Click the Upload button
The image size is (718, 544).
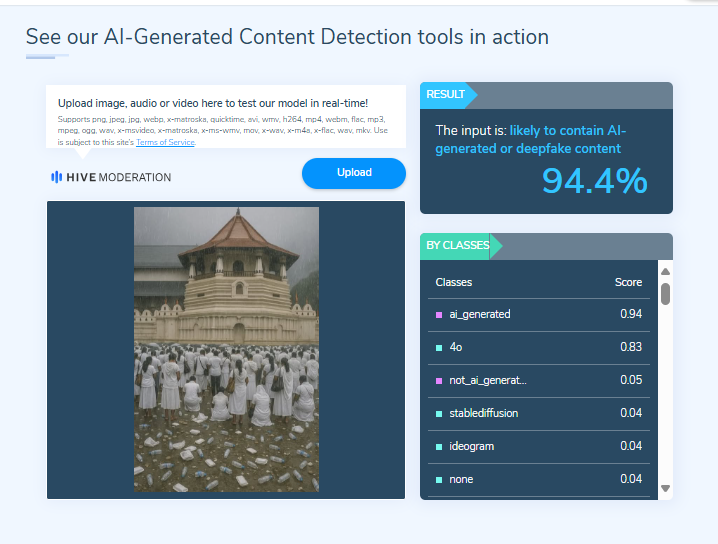click(354, 173)
